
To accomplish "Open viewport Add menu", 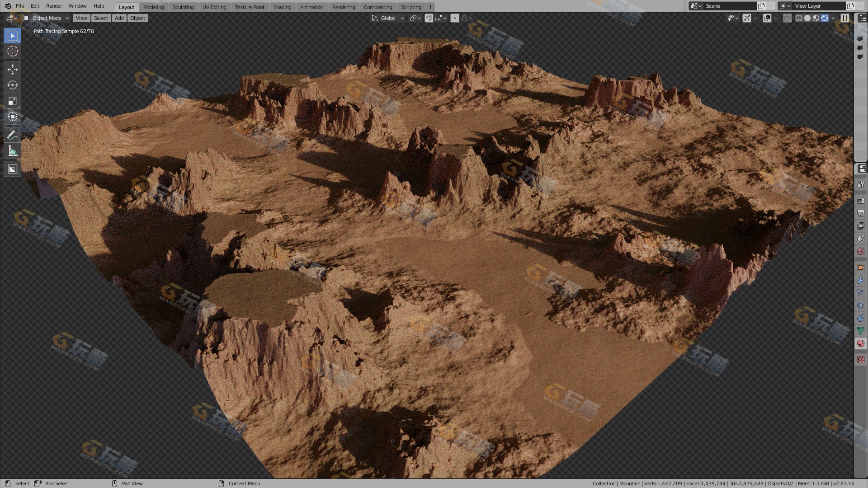I will point(119,18).
